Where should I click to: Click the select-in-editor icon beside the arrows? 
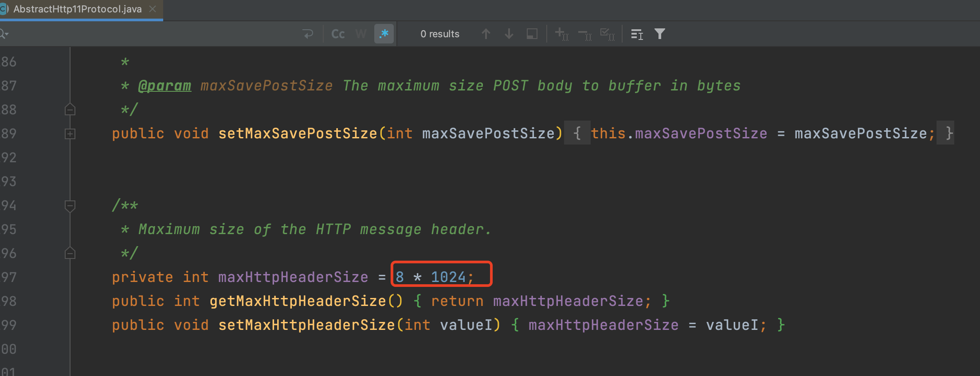click(x=532, y=34)
